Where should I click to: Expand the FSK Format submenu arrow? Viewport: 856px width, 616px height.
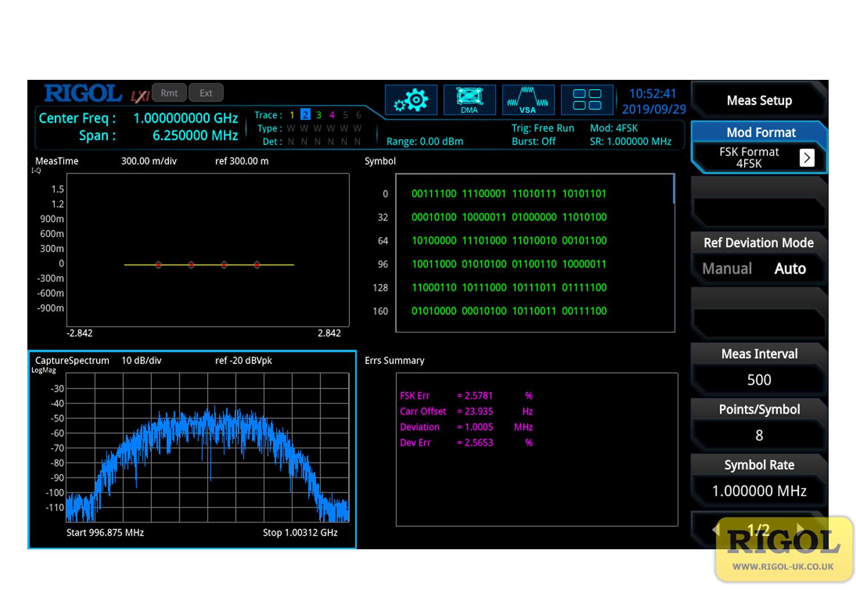(806, 157)
